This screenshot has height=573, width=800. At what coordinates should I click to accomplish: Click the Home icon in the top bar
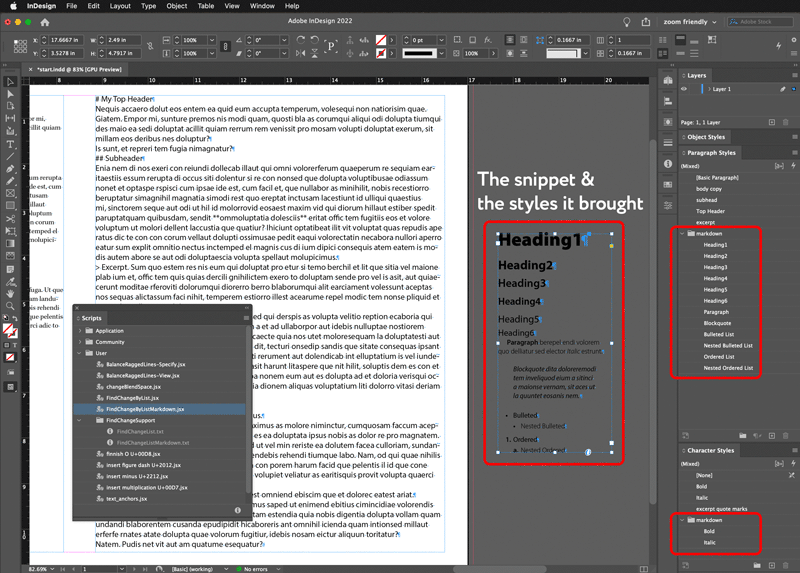(x=44, y=22)
